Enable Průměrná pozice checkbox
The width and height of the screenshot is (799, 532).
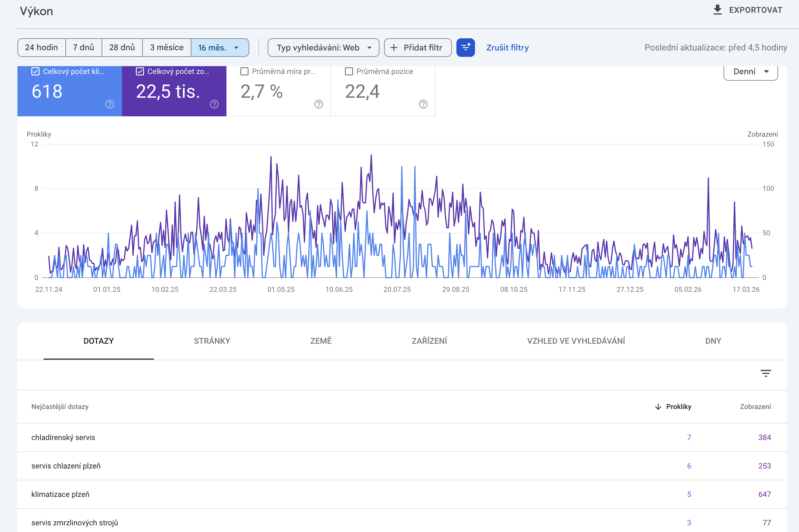(349, 71)
